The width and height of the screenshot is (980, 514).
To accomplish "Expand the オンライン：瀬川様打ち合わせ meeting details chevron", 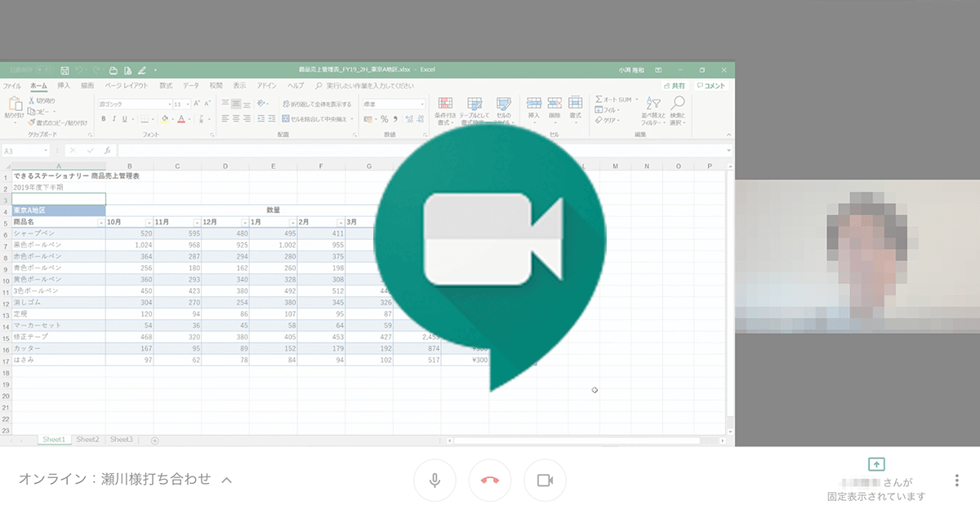I will click(x=226, y=480).
